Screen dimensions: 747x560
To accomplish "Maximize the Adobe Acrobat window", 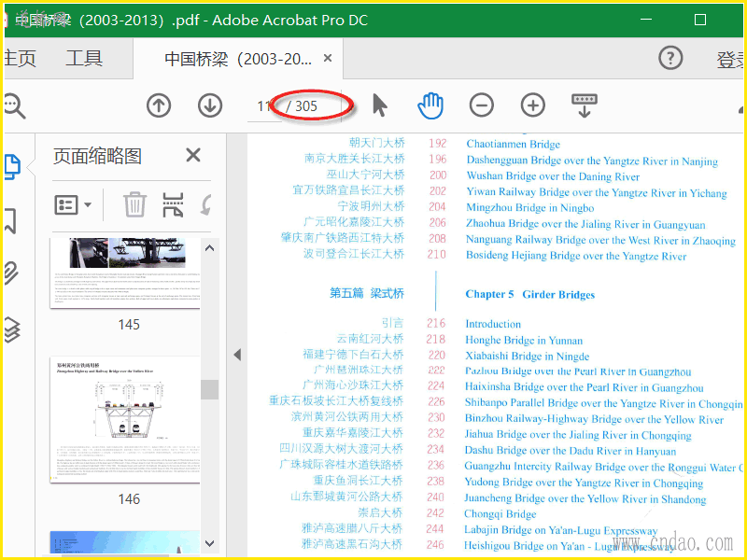I will point(699,20).
